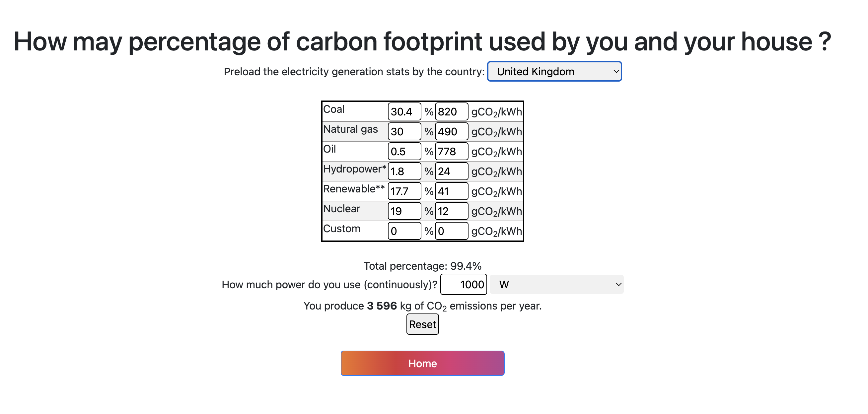Edit the Nuclear percentage field
Screen dimensions: 868x414
tap(404, 211)
